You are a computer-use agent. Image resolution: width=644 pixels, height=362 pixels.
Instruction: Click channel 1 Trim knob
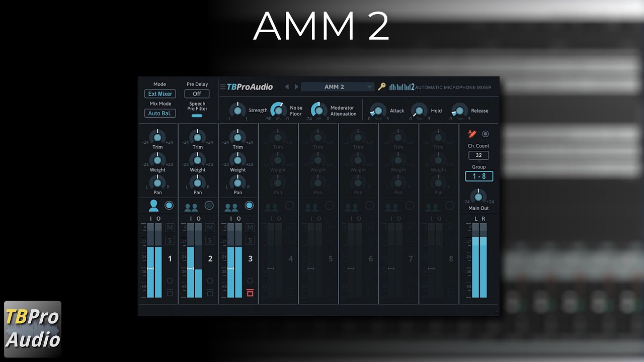pos(157,137)
